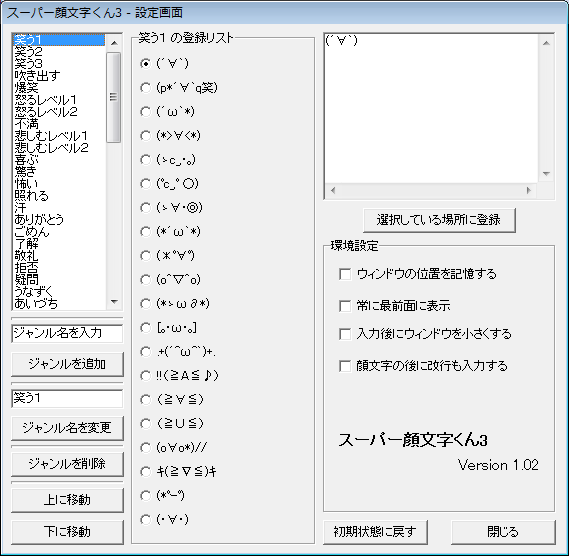The width and height of the screenshot is (569, 556).
Task: Click the 下に移動 button
Action: [67, 532]
